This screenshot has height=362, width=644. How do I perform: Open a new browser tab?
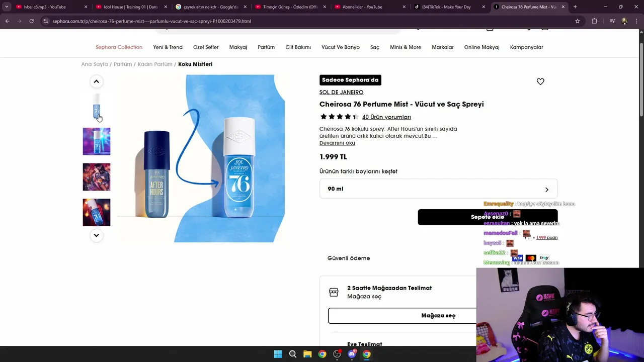tap(575, 7)
